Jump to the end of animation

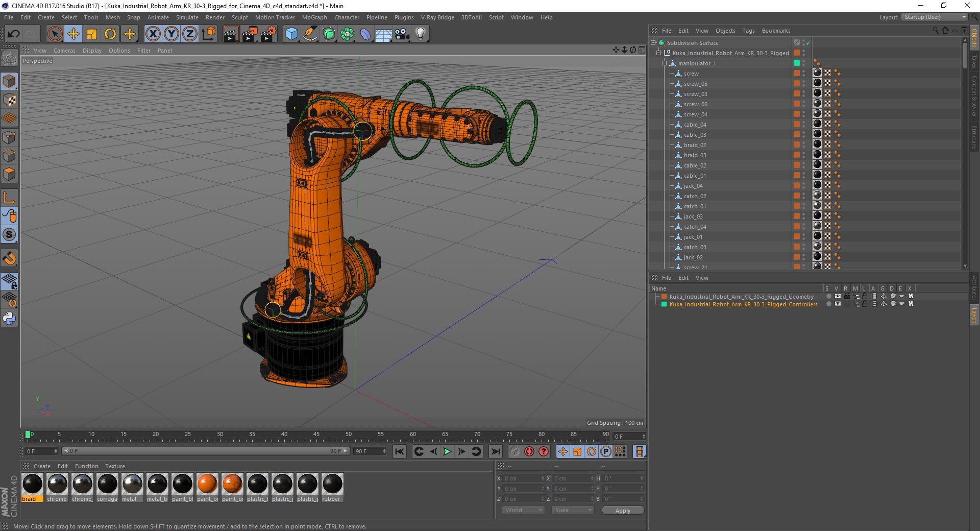point(495,451)
